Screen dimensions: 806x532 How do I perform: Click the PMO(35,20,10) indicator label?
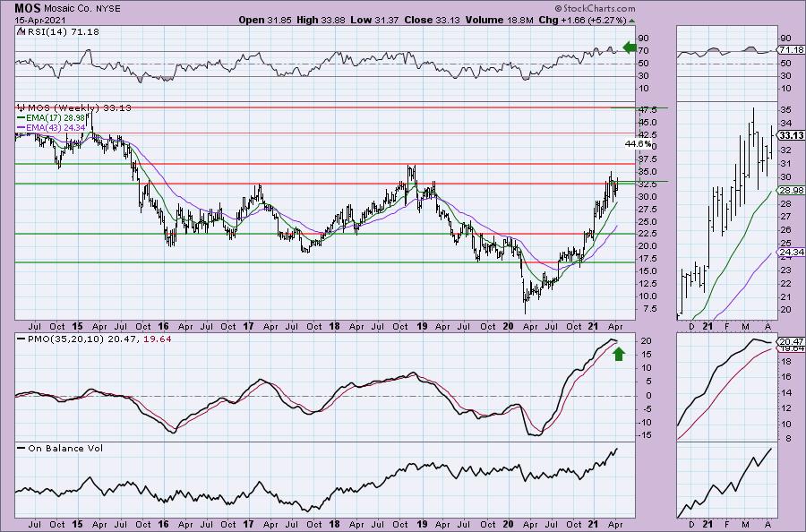coord(67,339)
